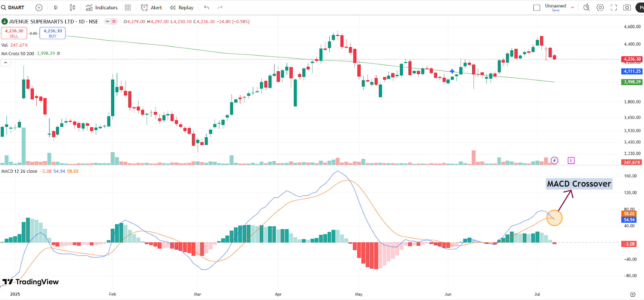Click the 4,400.00 price scale value
Screen dimensions: 644x300
tap(632, 44)
